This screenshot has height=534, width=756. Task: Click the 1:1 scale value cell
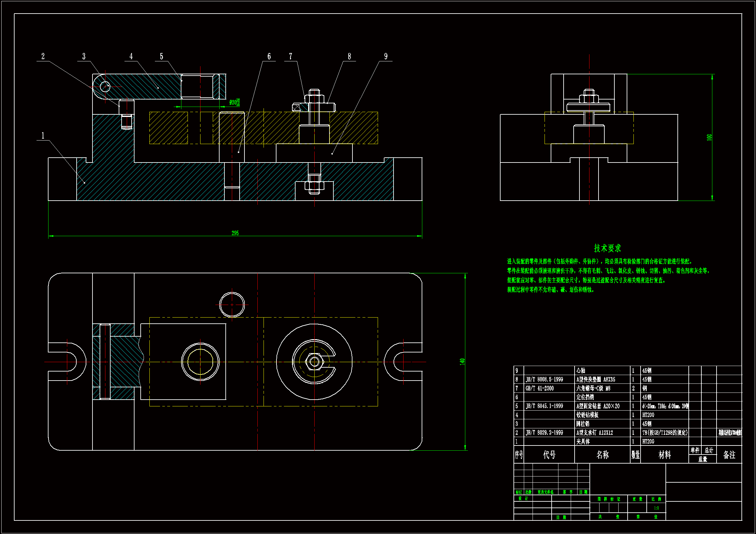click(656, 508)
